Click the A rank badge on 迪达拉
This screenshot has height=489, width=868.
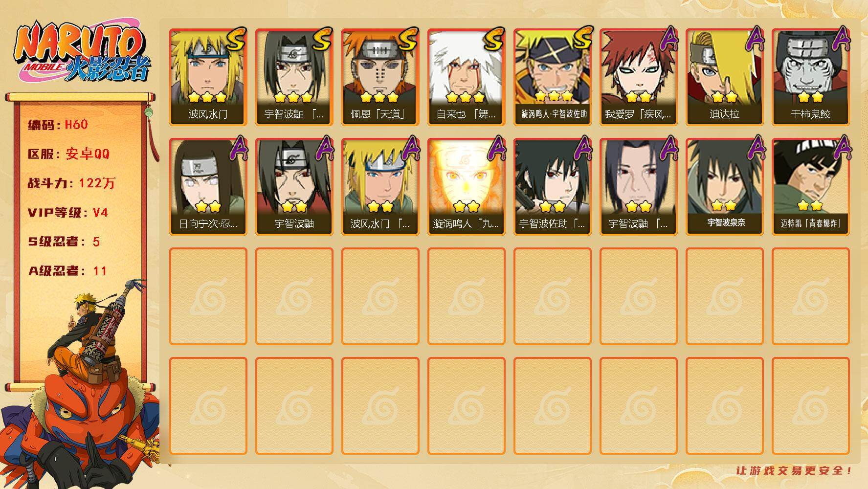[x=753, y=39]
